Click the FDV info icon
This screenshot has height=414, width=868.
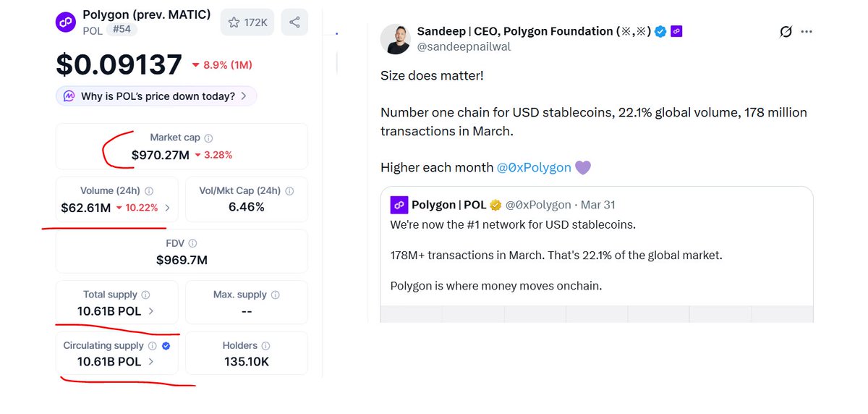tap(192, 244)
